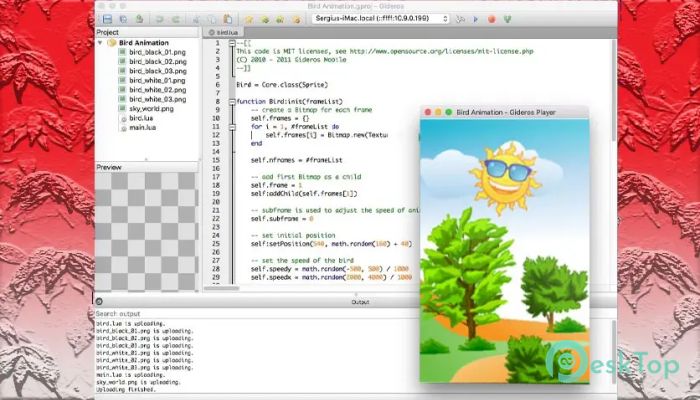700x400 pixels.
Task: Select bird_black_03.png in project tree
Action: pos(158,71)
